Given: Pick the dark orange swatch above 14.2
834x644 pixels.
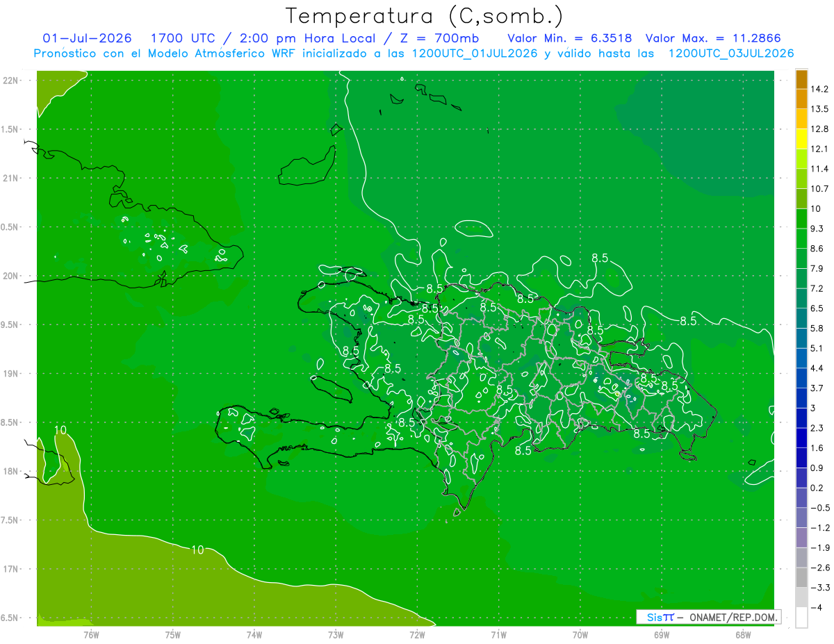Looking at the screenshot, I should tap(801, 80).
